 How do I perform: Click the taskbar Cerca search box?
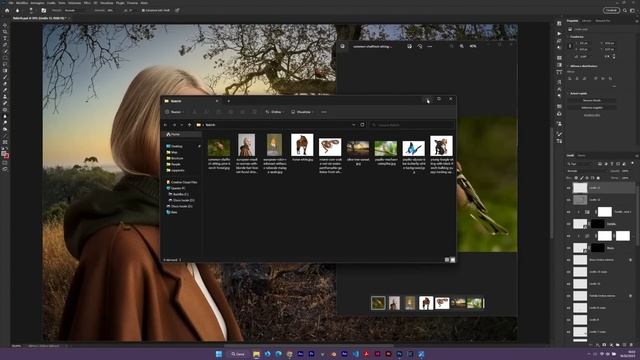[x=238, y=354]
